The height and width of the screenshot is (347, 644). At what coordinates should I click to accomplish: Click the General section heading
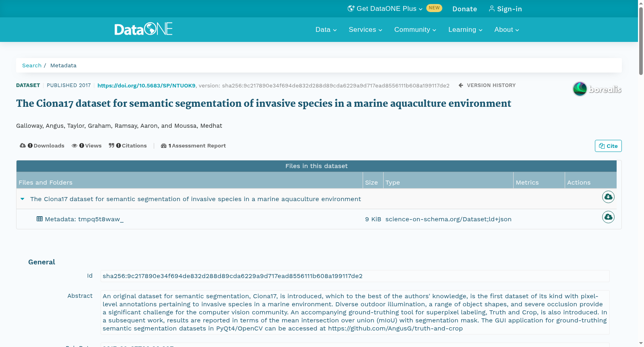click(x=41, y=262)
